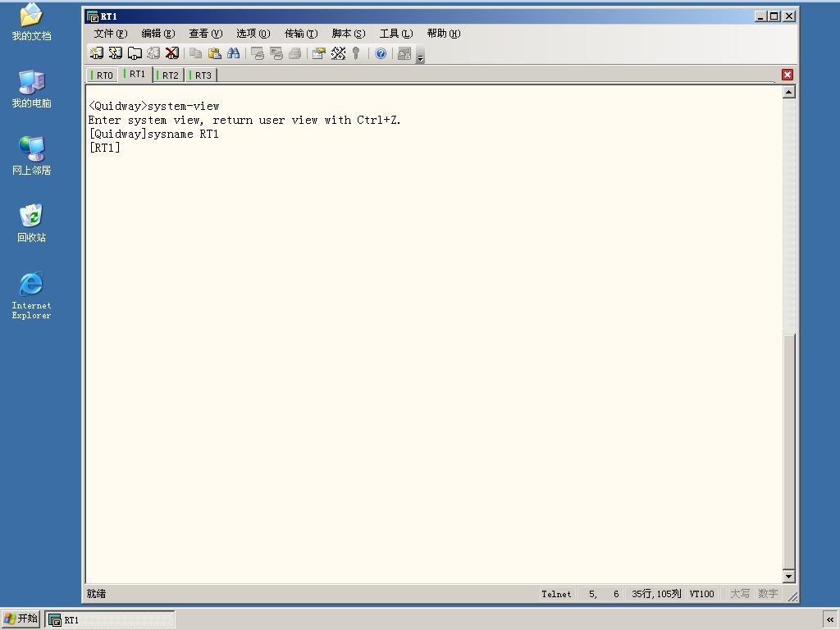Image resolution: width=840 pixels, height=630 pixels.
Task: Open the 帮助(H) menu
Action: (444, 33)
